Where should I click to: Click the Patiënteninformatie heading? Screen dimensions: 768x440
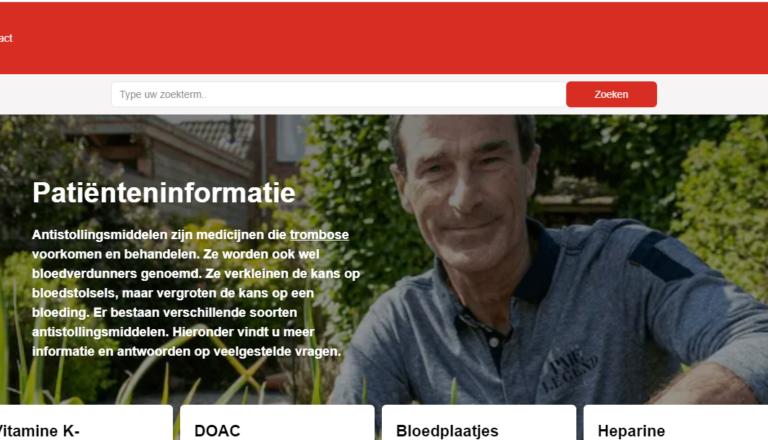tap(164, 193)
